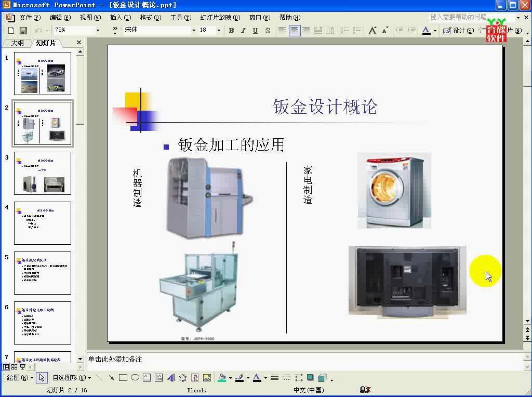This screenshot has height=397, width=532.
Task: Choose a line style
Action: 275,378
